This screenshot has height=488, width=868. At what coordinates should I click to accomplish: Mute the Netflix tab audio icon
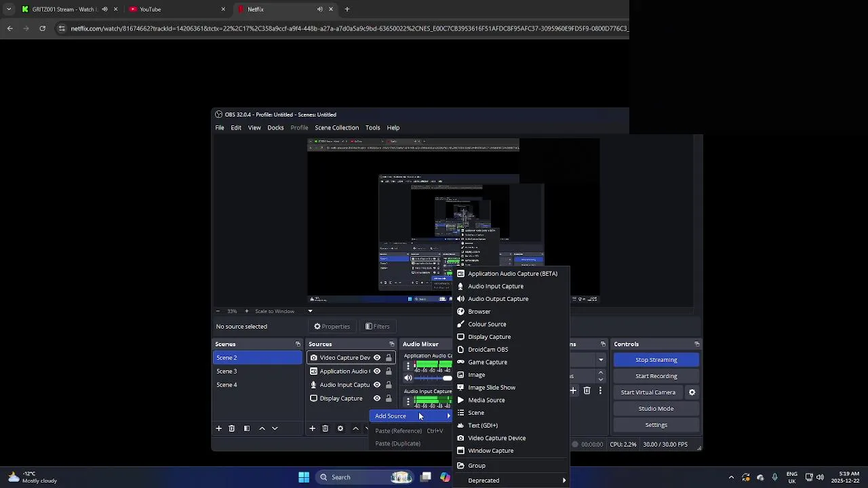click(x=320, y=9)
